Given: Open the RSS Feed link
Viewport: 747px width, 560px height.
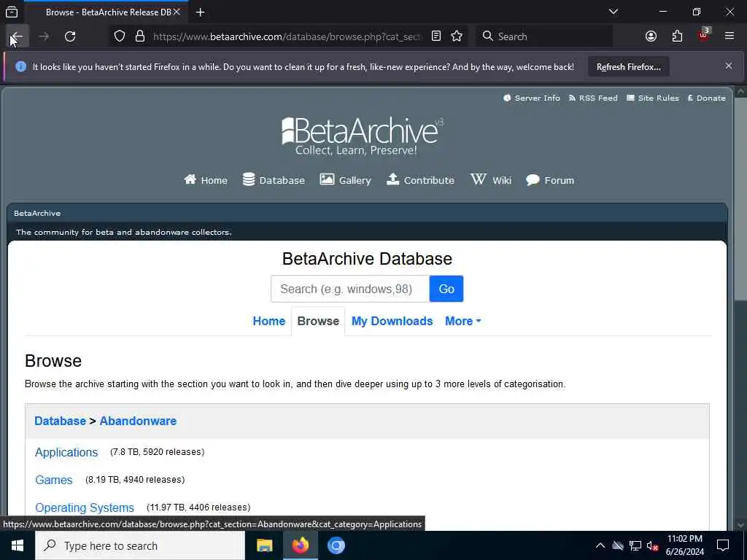Looking at the screenshot, I should [x=593, y=98].
